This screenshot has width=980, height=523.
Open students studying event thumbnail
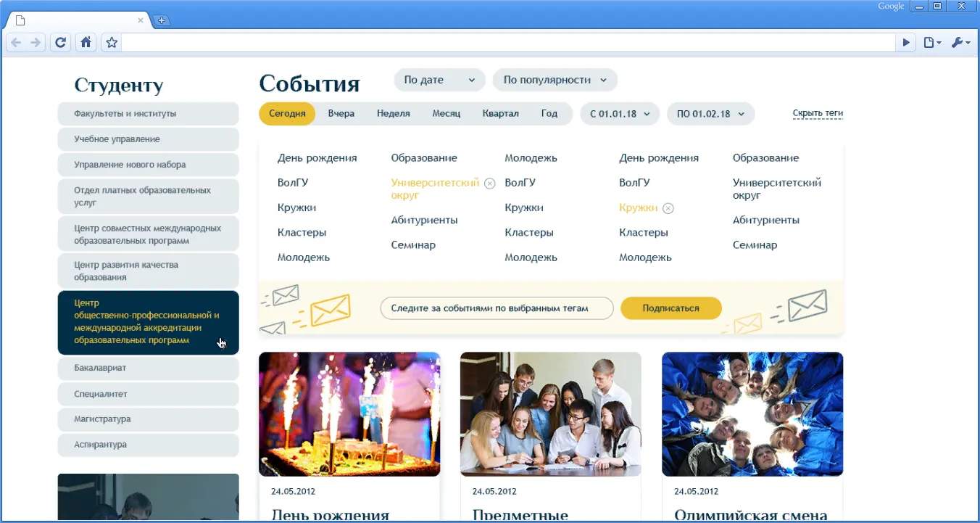click(551, 414)
